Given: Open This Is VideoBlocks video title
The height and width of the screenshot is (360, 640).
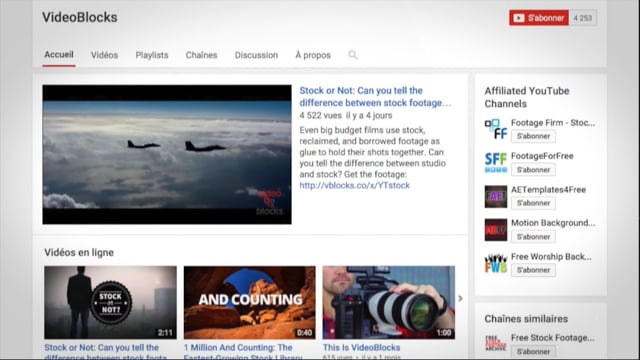Looking at the screenshot, I should (361, 348).
